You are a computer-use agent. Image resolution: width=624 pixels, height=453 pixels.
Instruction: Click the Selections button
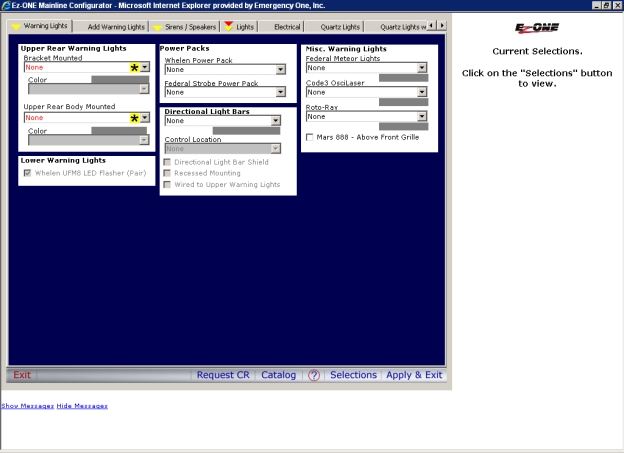click(x=353, y=375)
